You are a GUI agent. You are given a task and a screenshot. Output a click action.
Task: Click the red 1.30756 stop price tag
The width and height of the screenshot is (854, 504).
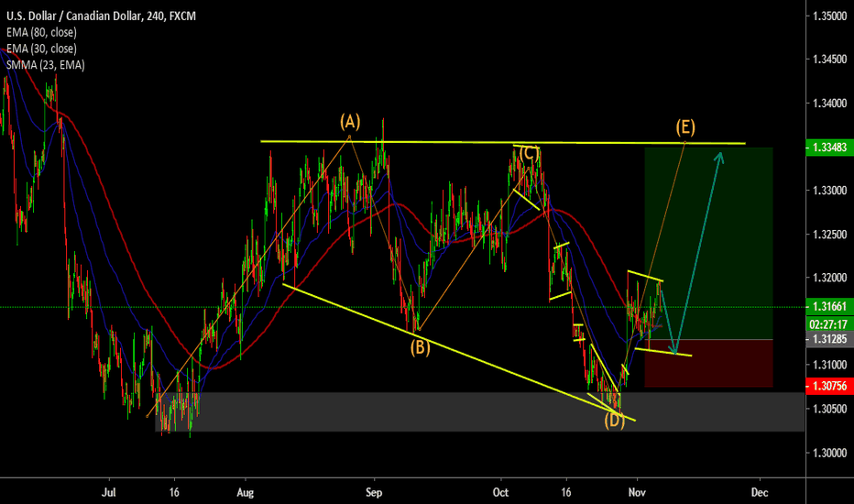coord(829,386)
